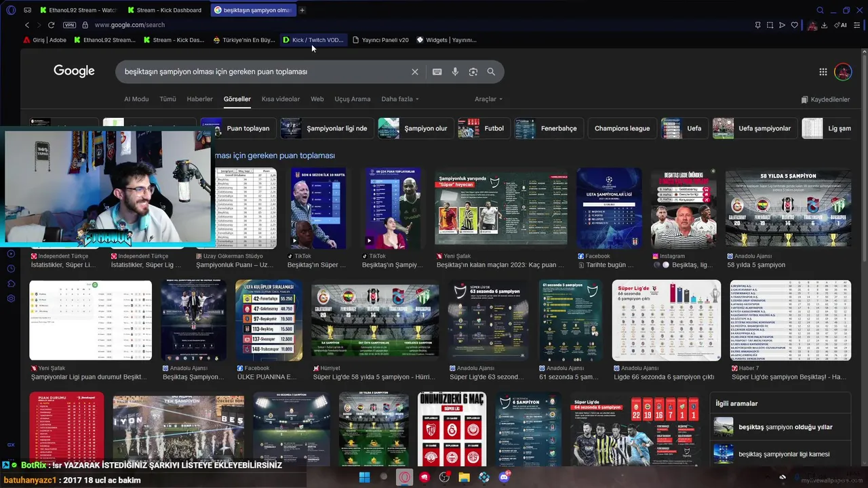Open browser tab search magnifier
The height and width of the screenshot is (488, 868).
pyautogui.click(x=820, y=10)
